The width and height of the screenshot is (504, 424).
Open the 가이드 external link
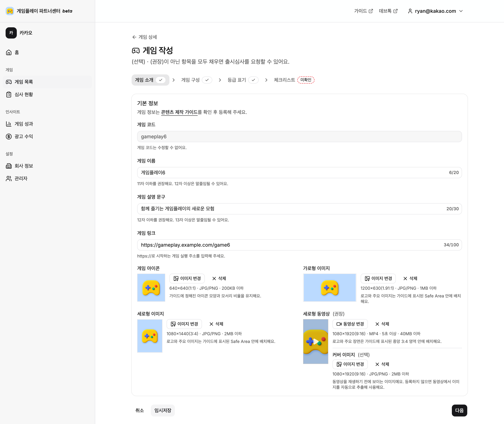click(363, 11)
